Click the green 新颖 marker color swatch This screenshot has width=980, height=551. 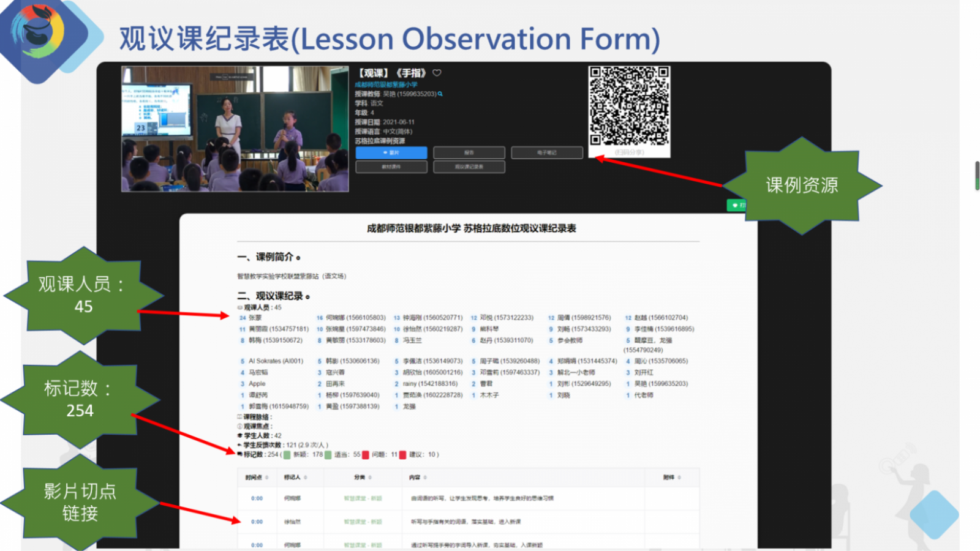click(x=287, y=455)
